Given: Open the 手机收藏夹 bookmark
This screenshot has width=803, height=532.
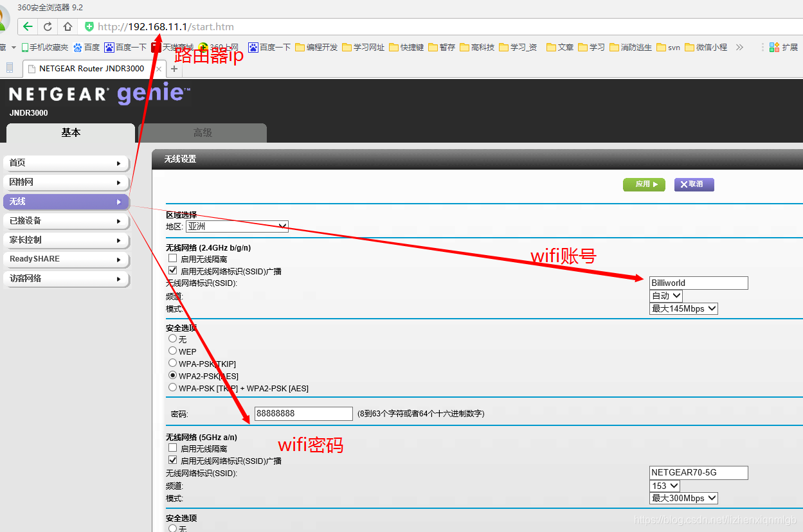Looking at the screenshot, I should (45, 48).
